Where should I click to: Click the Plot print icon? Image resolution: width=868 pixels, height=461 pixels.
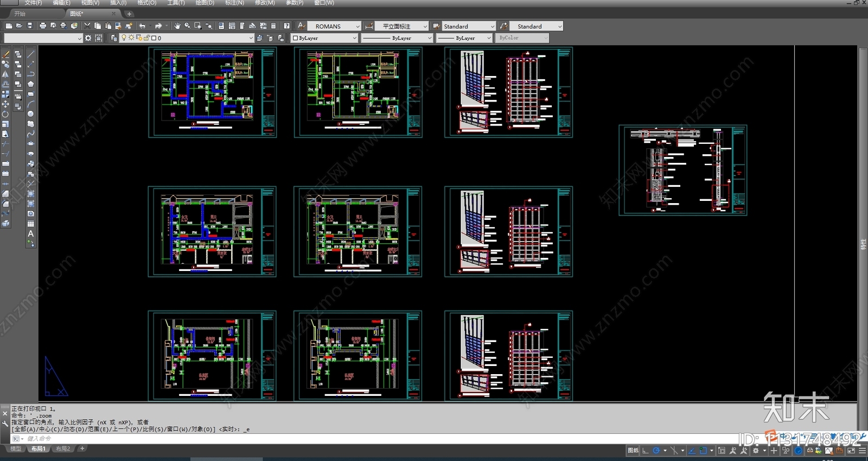coord(43,26)
